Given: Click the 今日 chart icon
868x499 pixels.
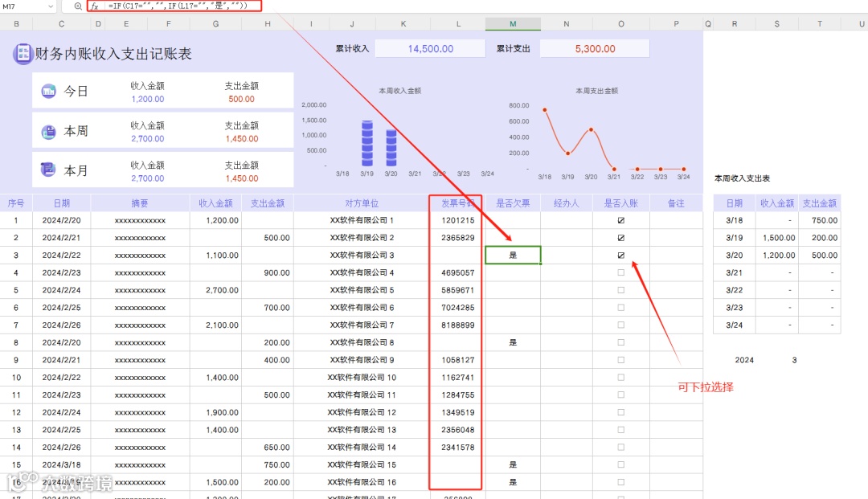Looking at the screenshot, I should pos(49,91).
